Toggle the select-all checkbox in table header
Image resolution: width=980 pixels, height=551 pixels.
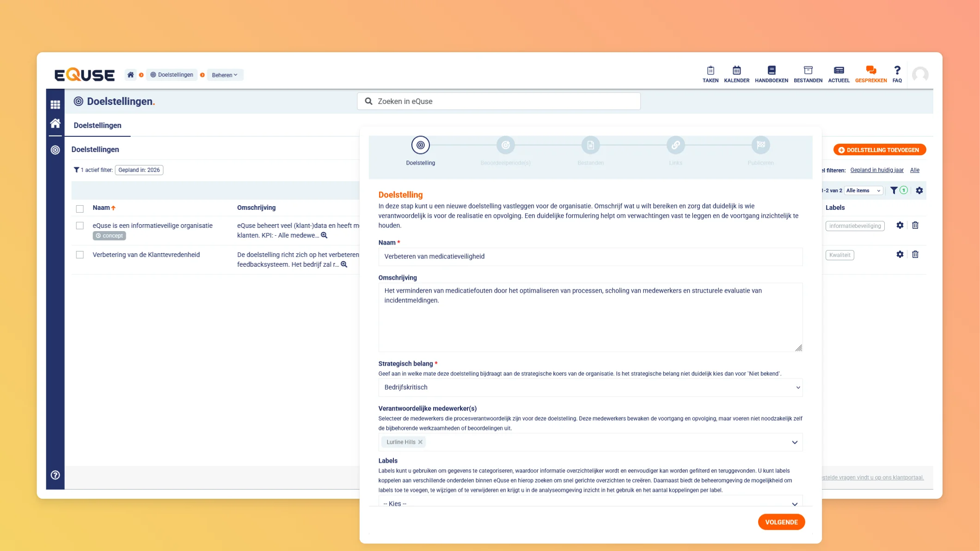pyautogui.click(x=80, y=208)
